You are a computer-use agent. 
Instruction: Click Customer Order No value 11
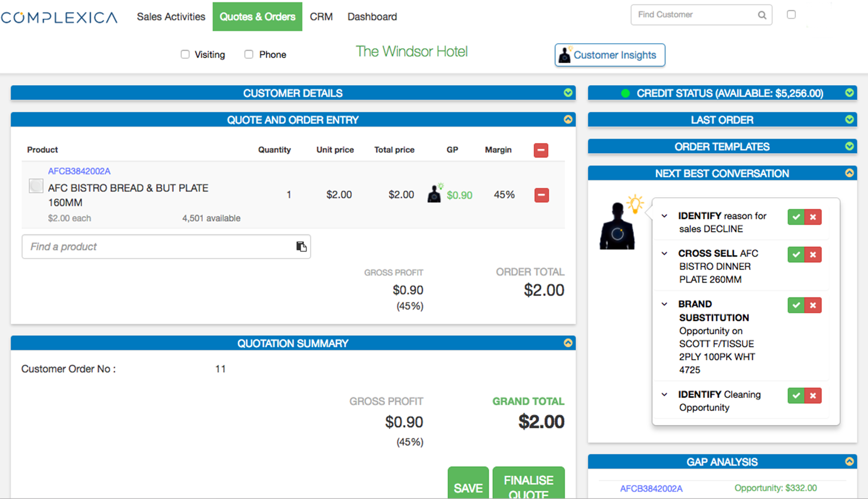pyautogui.click(x=220, y=369)
